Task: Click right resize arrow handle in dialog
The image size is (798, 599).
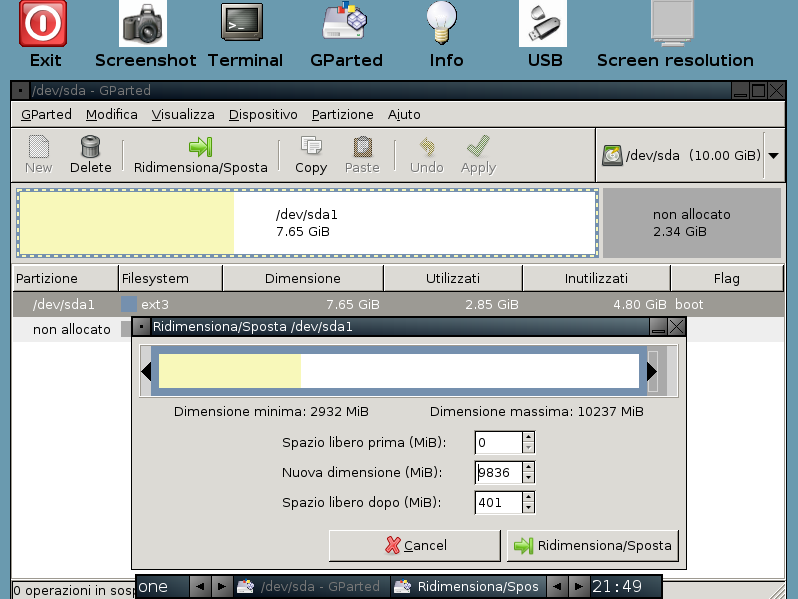Action: 652,372
